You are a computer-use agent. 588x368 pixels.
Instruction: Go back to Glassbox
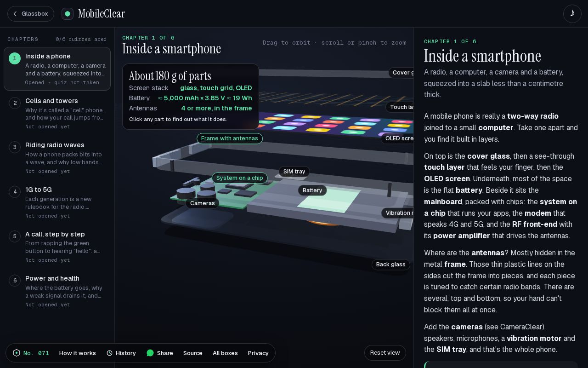(x=31, y=14)
